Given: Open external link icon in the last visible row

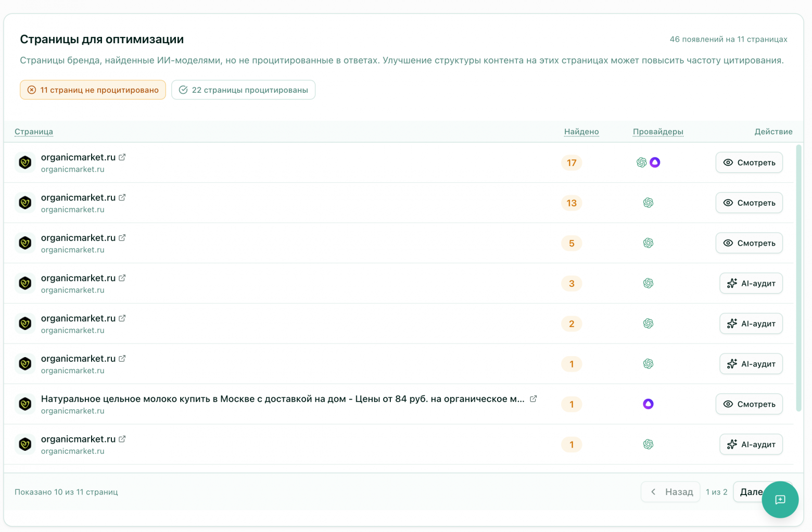Looking at the screenshot, I should tap(122, 439).
